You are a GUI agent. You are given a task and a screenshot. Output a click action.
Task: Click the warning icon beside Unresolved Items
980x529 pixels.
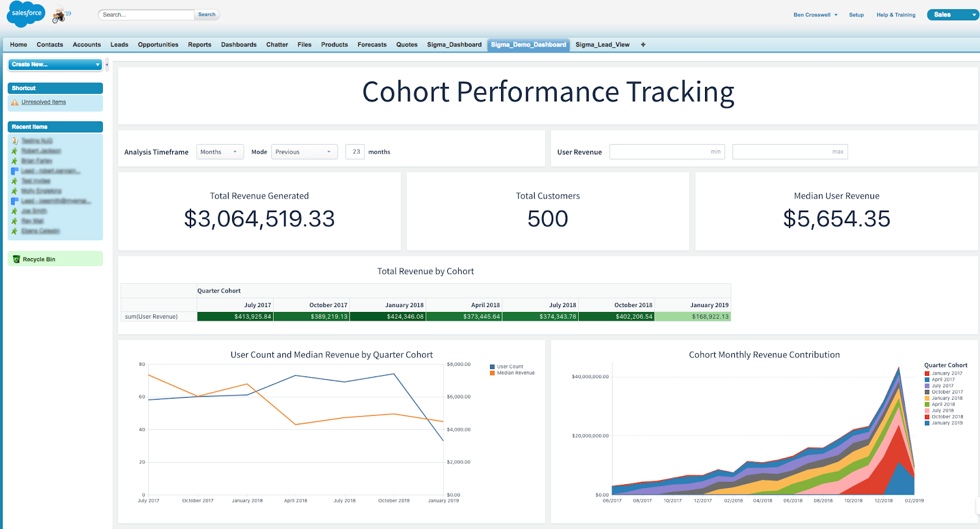tap(15, 102)
